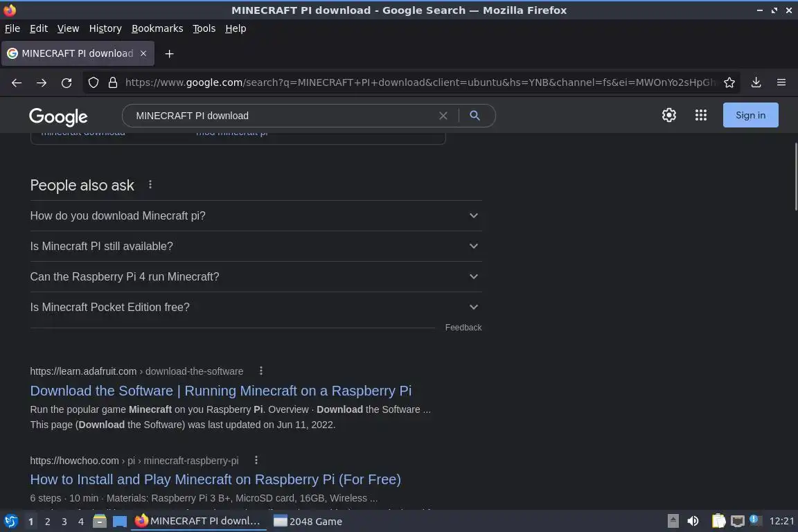Show the desktop from the taskbar
Screen dimensions: 798x532
point(120,522)
